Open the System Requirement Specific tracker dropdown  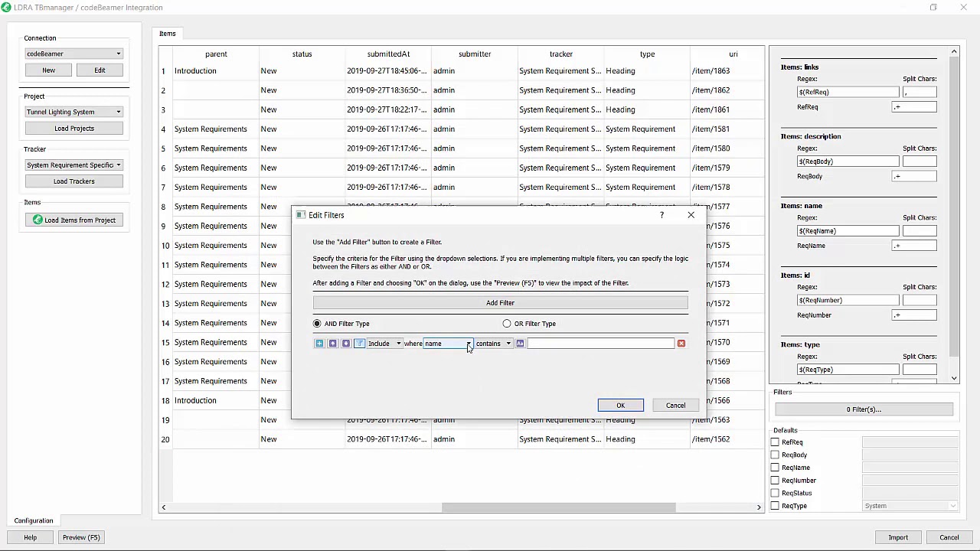click(73, 165)
